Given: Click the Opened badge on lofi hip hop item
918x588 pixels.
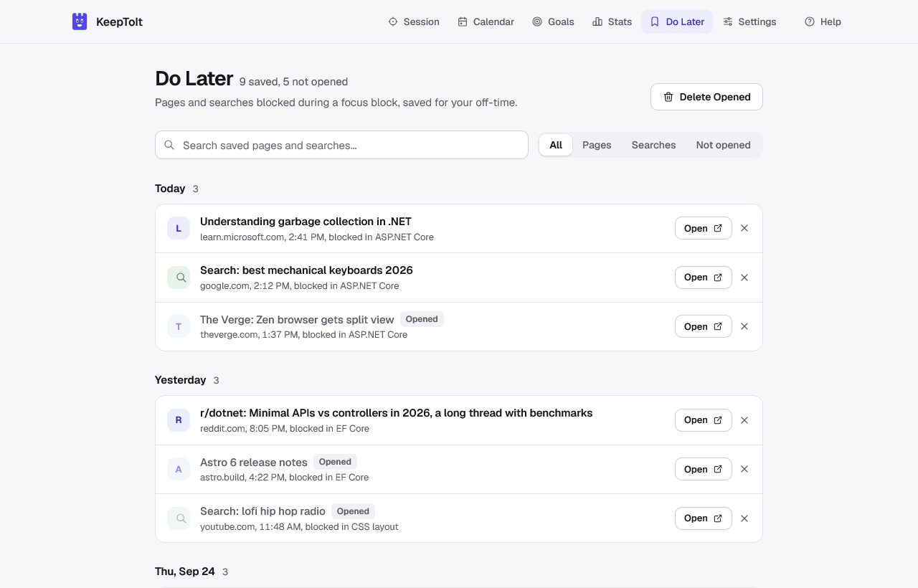Looking at the screenshot, I should point(353,511).
